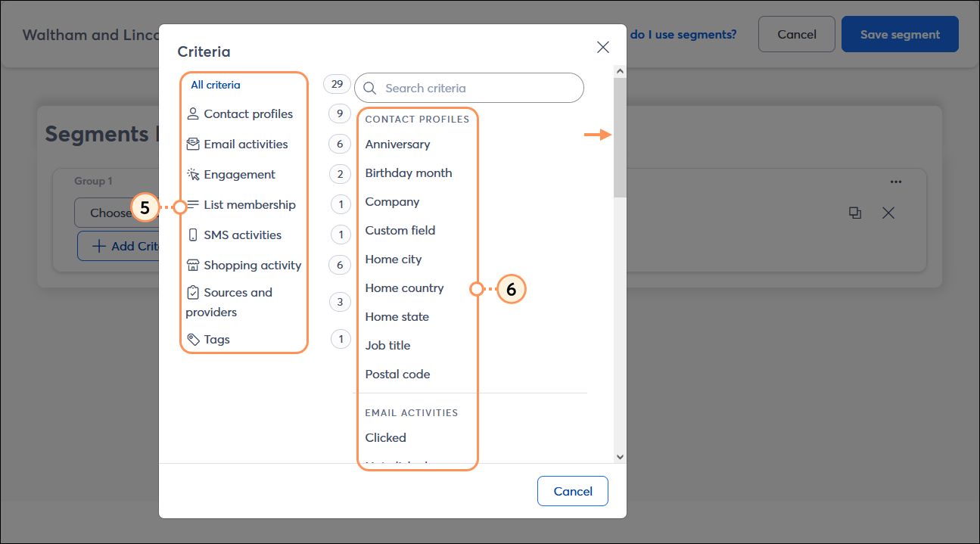Open the three-dot menu for Group 1
The image size is (980, 544).
click(896, 182)
